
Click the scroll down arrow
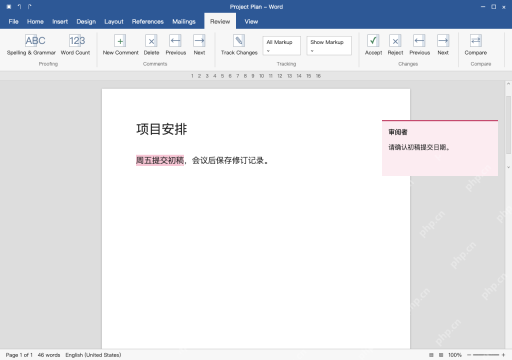pyautogui.click(x=508, y=167)
